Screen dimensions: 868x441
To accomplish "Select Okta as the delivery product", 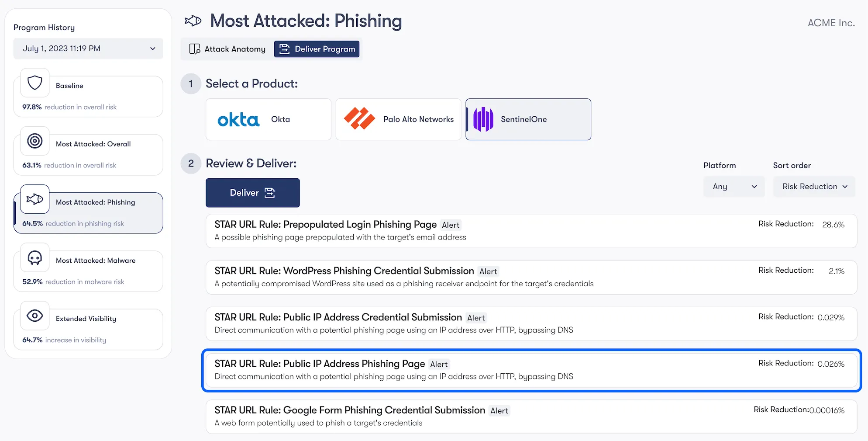I will 268,119.
